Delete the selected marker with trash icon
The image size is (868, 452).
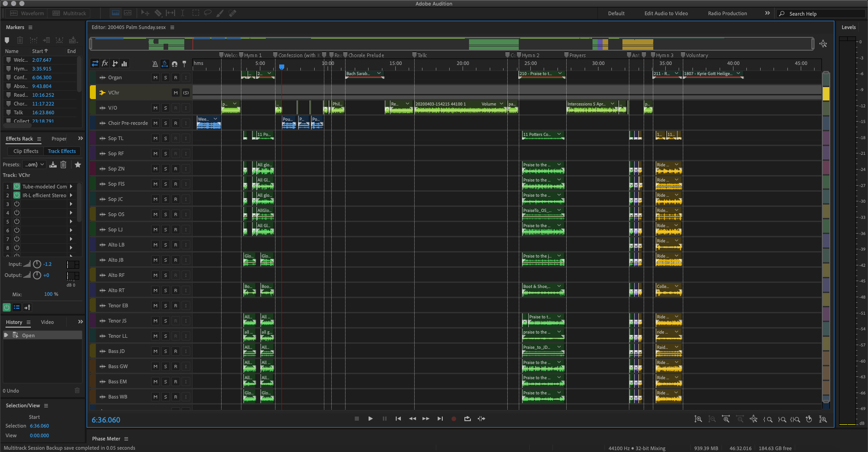pyautogui.click(x=20, y=41)
